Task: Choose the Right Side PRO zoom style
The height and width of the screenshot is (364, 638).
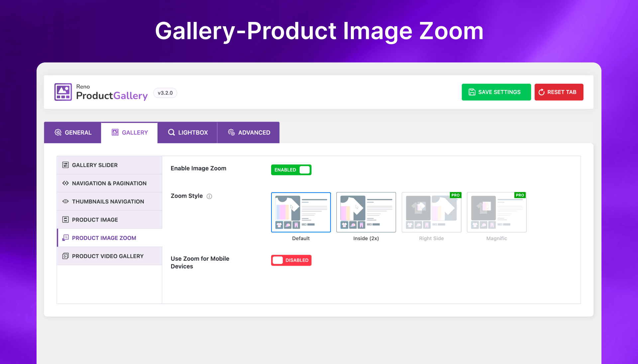Action: [x=431, y=212]
